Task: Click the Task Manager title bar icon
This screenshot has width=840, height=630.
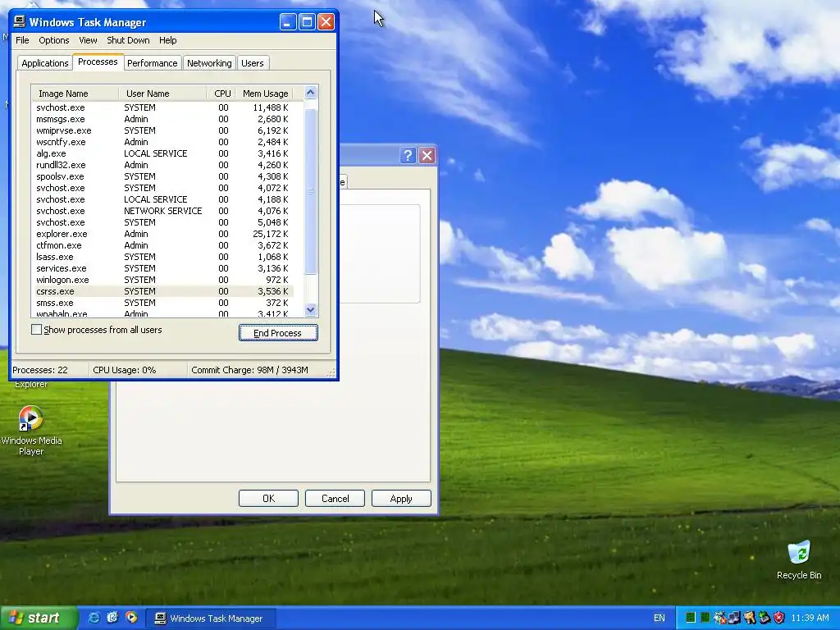Action: pyautogui.click(x=20, y=21)
